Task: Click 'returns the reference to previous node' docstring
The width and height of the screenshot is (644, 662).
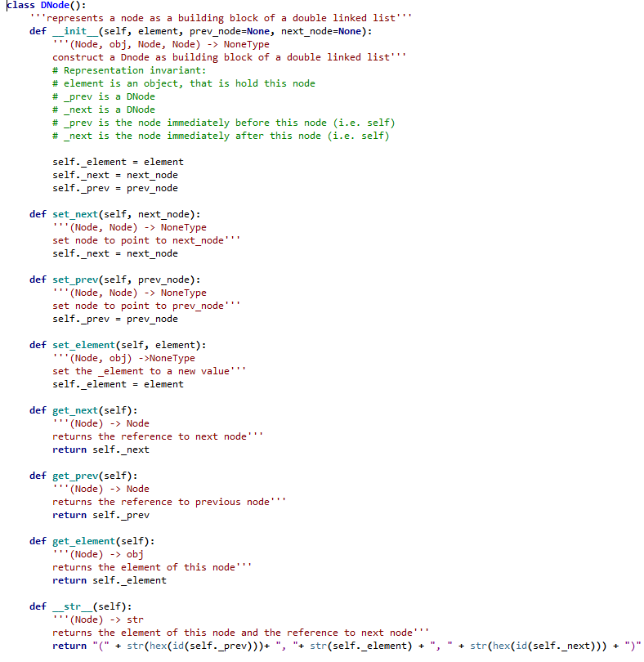Action: [169, 503]
